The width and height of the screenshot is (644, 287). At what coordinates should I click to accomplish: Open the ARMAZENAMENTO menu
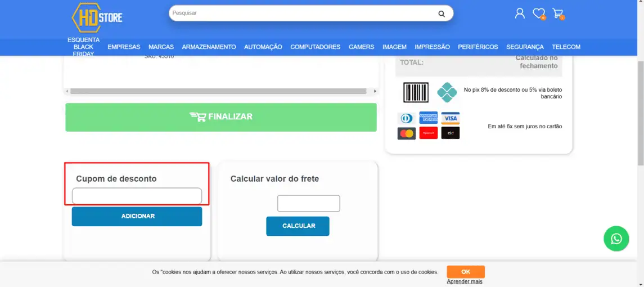click(x=209, y=47)
